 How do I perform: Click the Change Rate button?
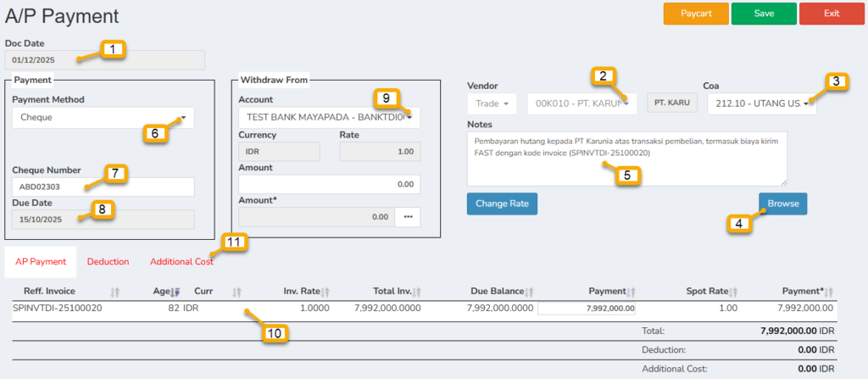tap(502, 204)
